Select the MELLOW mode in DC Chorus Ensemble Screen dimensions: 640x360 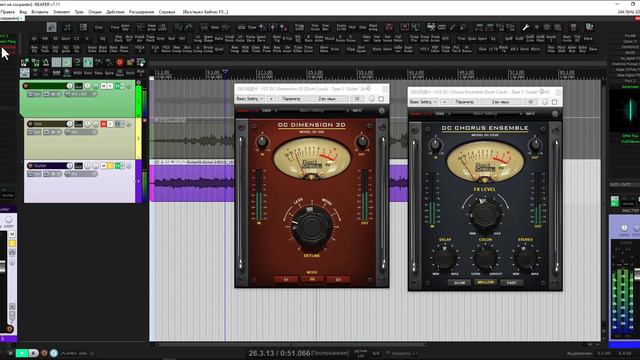(485, 282)
